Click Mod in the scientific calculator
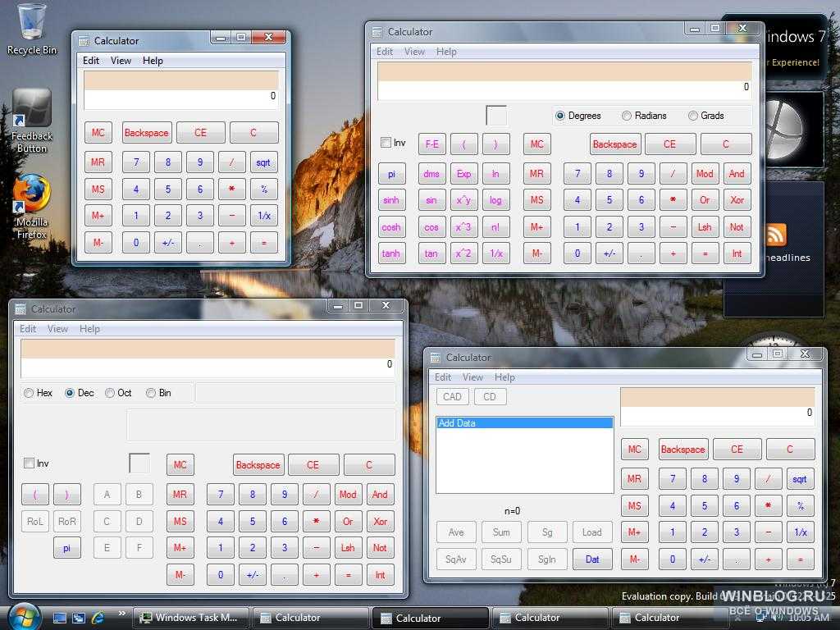Screen dimensions: 840x630 click(705, 174)
